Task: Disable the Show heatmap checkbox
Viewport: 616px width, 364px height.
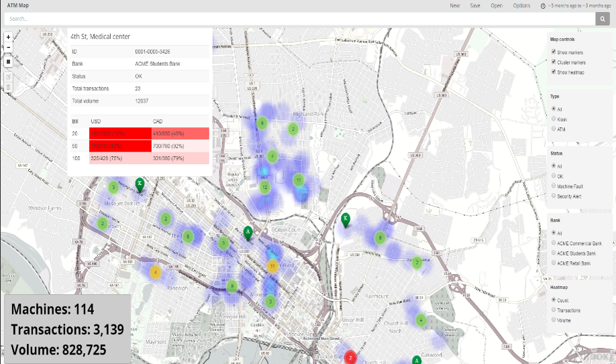Action: click(x=554, y=72)
